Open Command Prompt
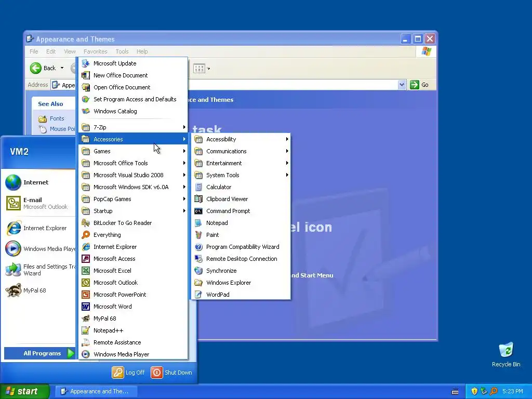Screen dimensions: 532x399 click(241, 211)
